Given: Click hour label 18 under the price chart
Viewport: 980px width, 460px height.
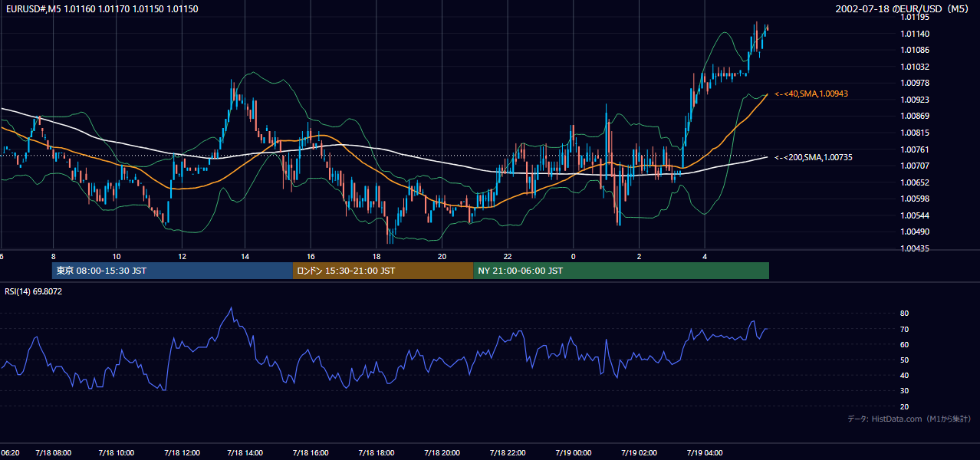Looking at the screenshot, I should pos(376,256).
